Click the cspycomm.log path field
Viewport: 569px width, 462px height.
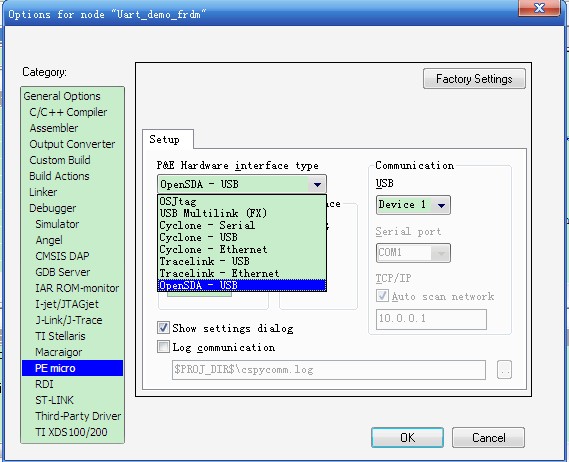(329, 370)
